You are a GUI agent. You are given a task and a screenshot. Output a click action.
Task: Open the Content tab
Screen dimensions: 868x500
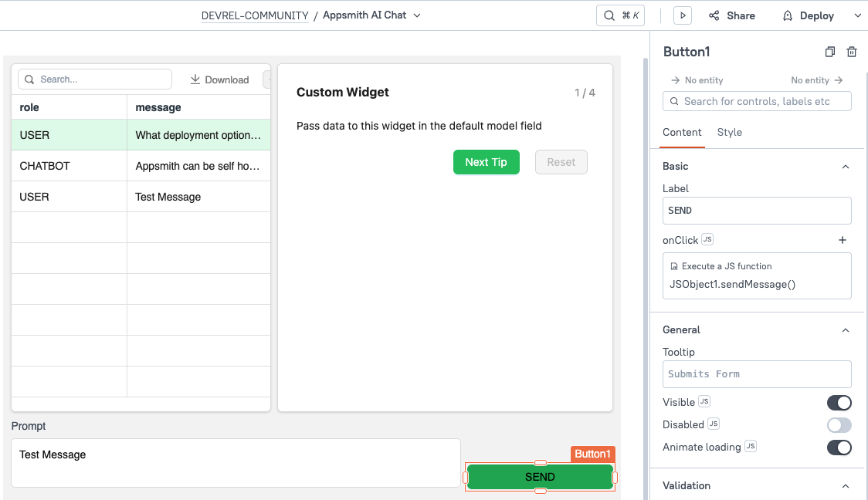(682, 132)
